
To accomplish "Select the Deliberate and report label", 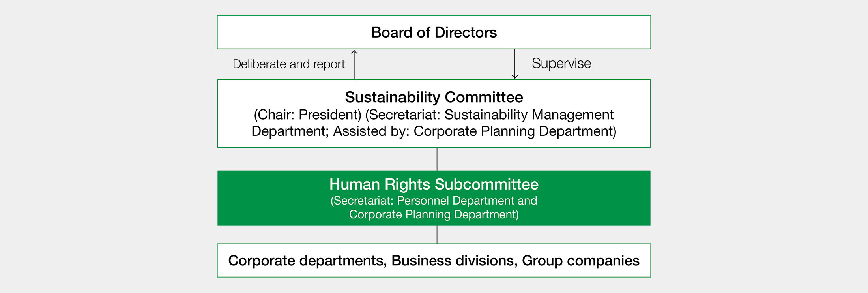I will tap(289, 64).
